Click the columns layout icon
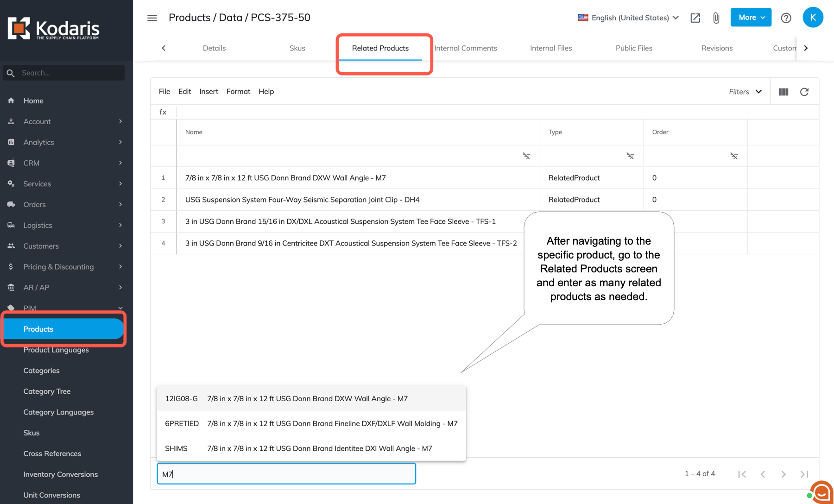The width and height of the screenshot is (834, 504). (x=783, y=92)
